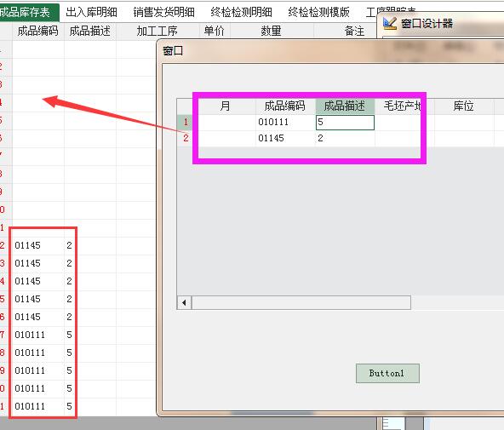Click the 成品编码 column header in window grid

[285, 106]
